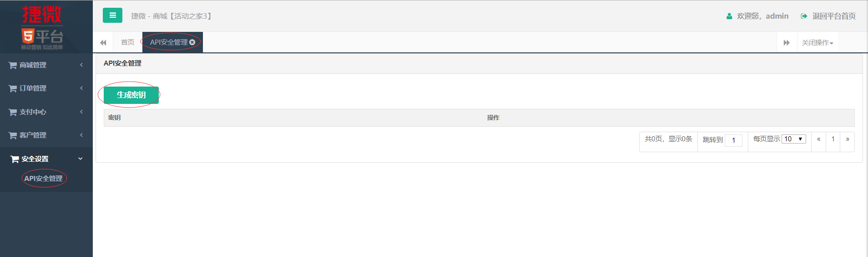The image size is (868, 257).
Task: Click the 支付中心 cart icon
Action: [x=13, y=112]
